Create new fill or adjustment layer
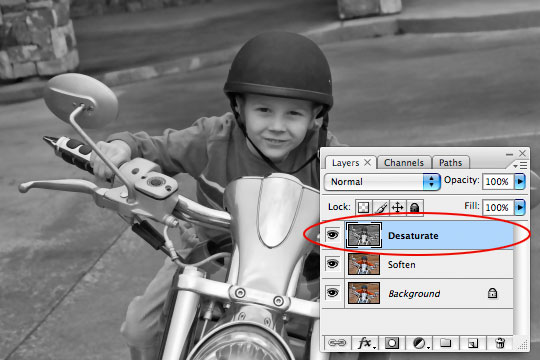Image resolution: width=540 pixels, height=360 pixels. tap(420, 343)
